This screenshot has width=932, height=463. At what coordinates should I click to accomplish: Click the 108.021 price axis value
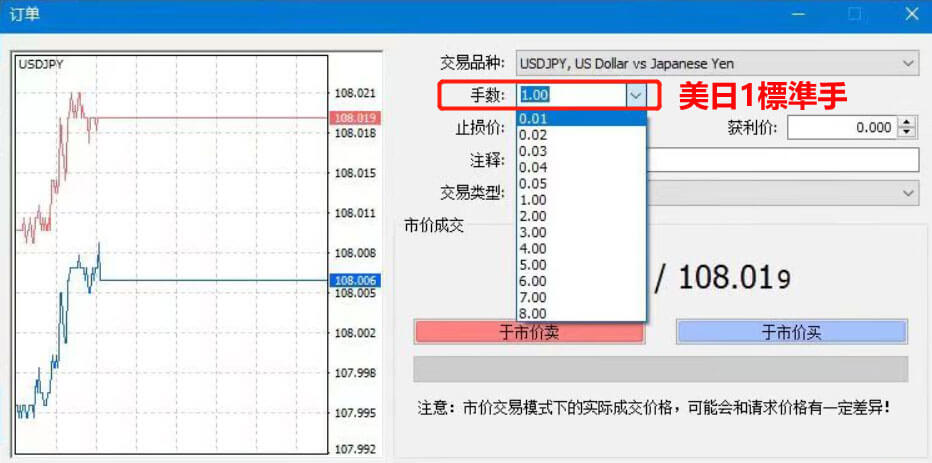(355, 93)
